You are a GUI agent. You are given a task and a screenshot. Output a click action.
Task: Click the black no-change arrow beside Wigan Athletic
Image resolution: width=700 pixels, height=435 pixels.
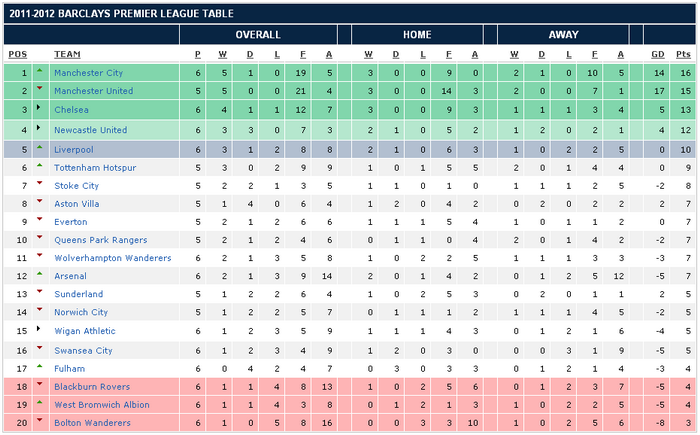pos(39,331)
